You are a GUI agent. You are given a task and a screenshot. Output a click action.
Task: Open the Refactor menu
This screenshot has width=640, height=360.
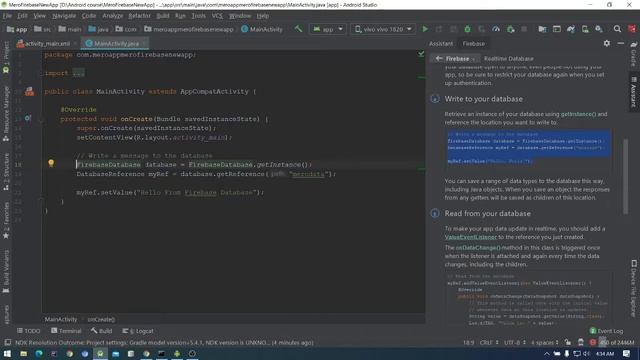point(140,16)
